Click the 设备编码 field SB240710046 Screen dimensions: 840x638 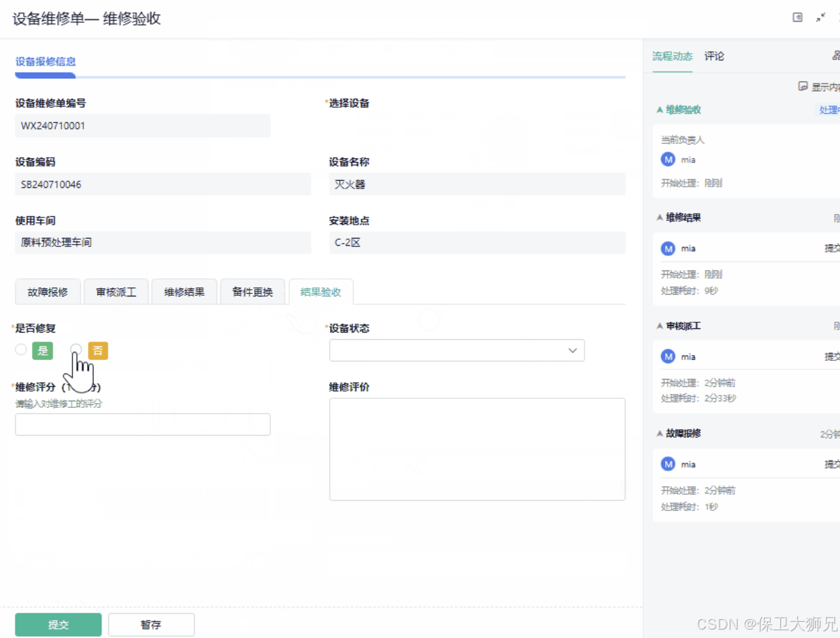pyautogui.click(x=163, y=184)
